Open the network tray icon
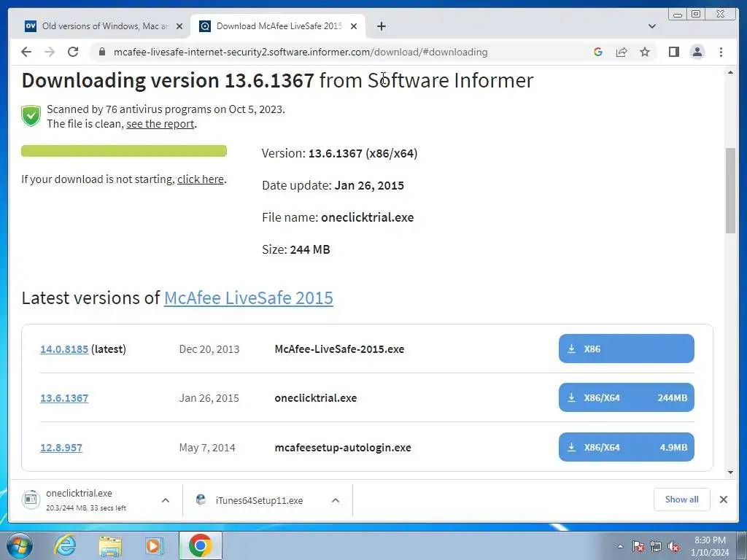Image resolution: width=747 pixels, height=560 pixels. [656, 546]
